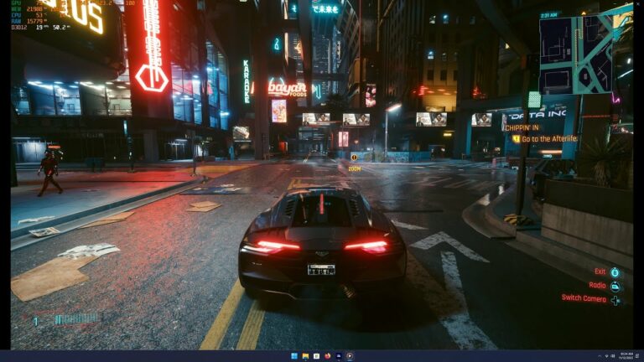The image size is (644, 362).
Task: Click the 'Exit' prompt label
Action: point(600,271)
